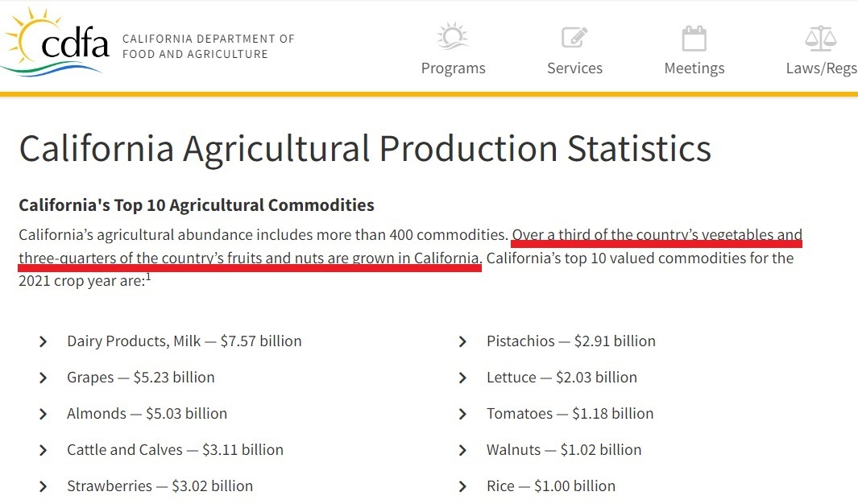Expand the Almonds chevron
This screenshot has height=504, width=858.
point(44,415)
